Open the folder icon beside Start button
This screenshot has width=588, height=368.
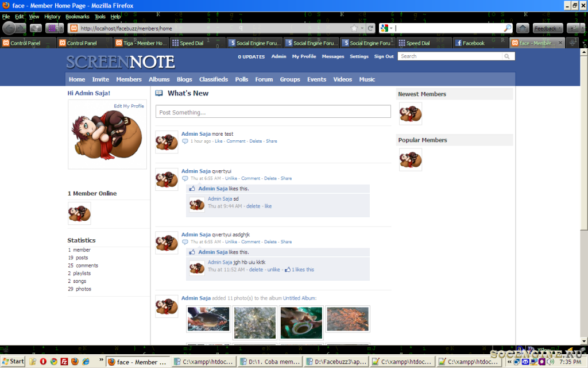pyautogui.click(x=33, y=362)
